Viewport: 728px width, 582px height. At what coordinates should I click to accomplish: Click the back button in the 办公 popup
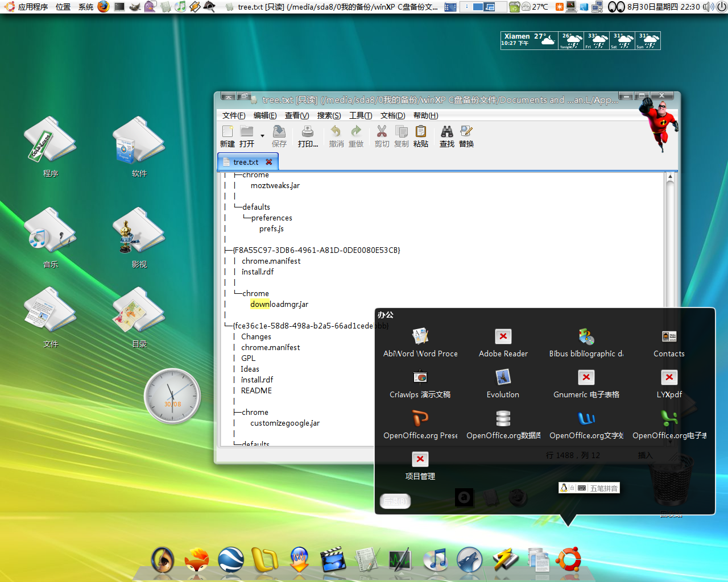(395, 501)
